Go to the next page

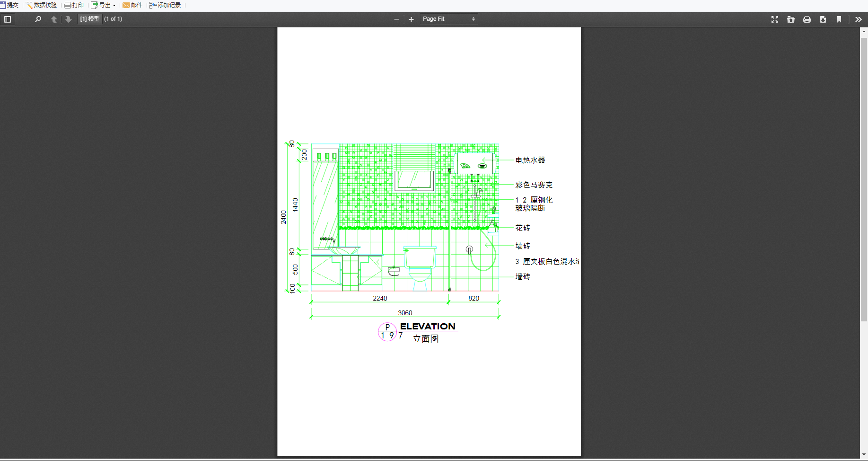pos(69,19)
